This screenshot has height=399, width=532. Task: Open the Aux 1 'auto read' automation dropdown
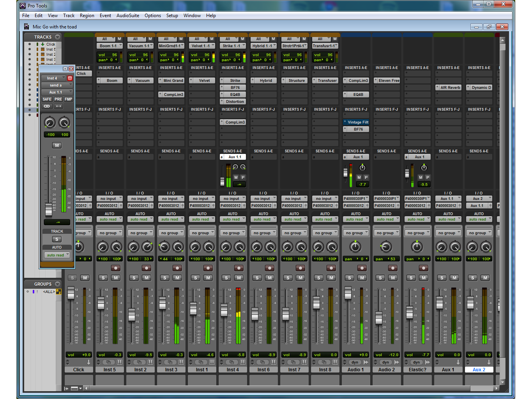tap(448, 219)
